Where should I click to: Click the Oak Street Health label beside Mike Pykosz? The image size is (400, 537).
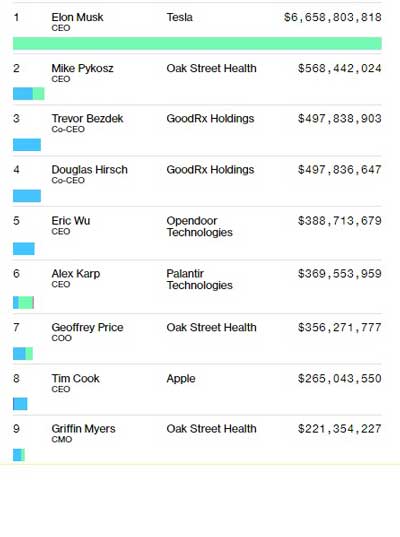click(x=211, y=68)
